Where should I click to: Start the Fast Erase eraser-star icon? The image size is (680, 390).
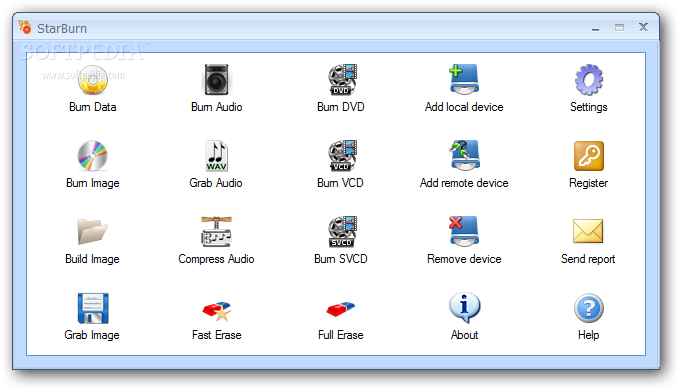point(217,311)
